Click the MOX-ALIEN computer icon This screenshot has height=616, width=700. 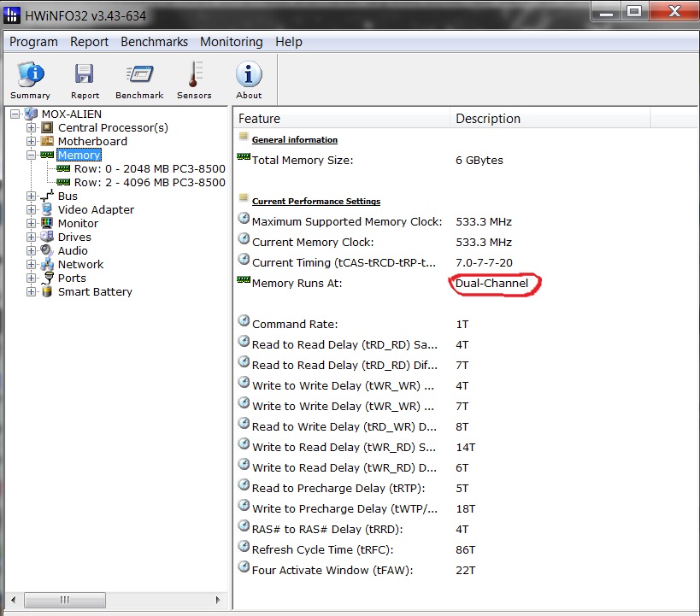31,114
